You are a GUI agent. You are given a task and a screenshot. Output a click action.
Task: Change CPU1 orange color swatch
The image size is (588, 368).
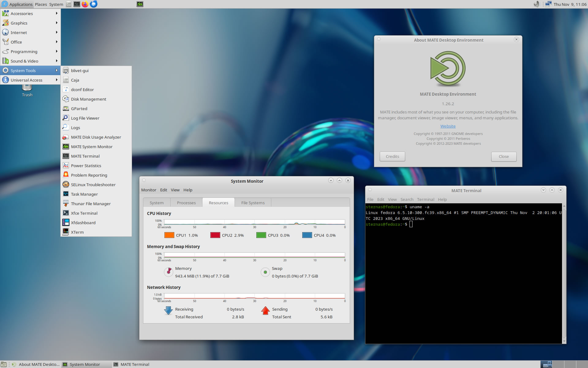tap(169, 235)
